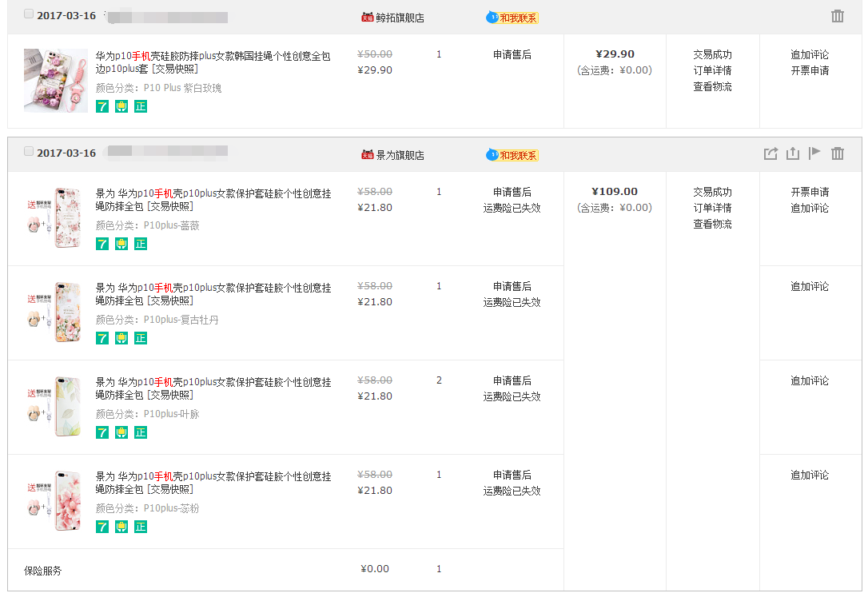Click the 7-day badge on P10plus-叶脉 item

(x=102, y=432)
